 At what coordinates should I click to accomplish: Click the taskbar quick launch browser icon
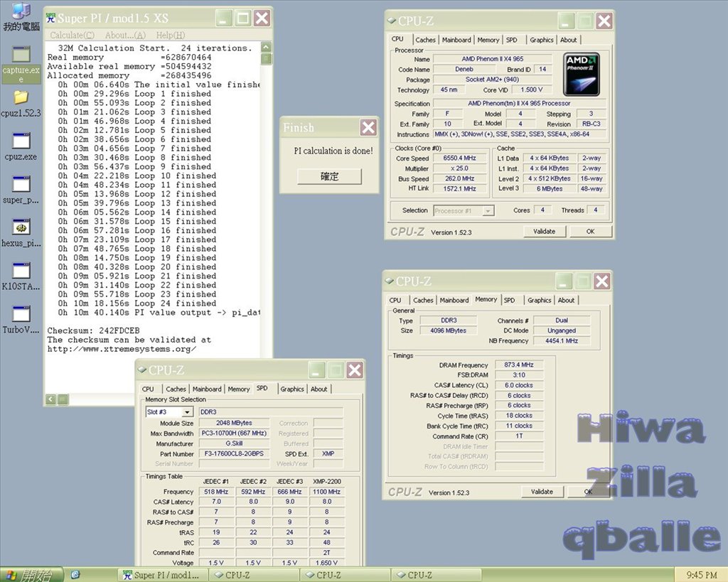tap(75, 575)
